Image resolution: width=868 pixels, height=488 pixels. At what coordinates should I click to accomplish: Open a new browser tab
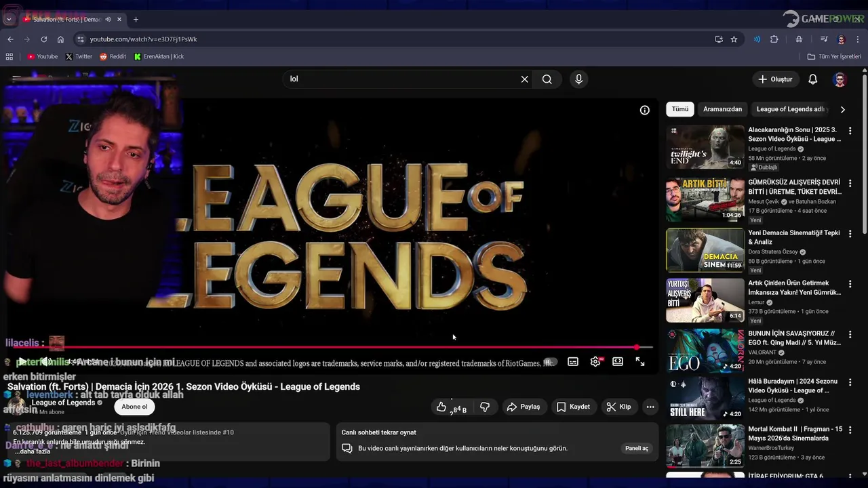136,19
